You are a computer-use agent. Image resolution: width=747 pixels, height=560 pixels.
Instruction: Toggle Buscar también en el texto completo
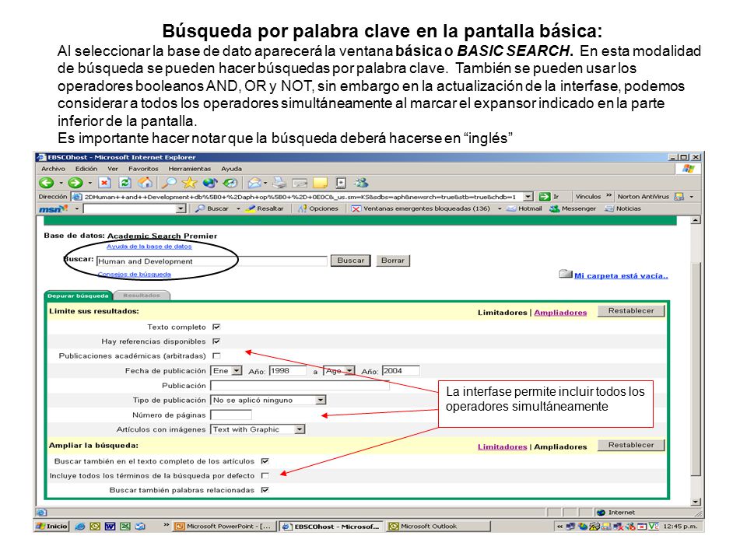[265, 461]
